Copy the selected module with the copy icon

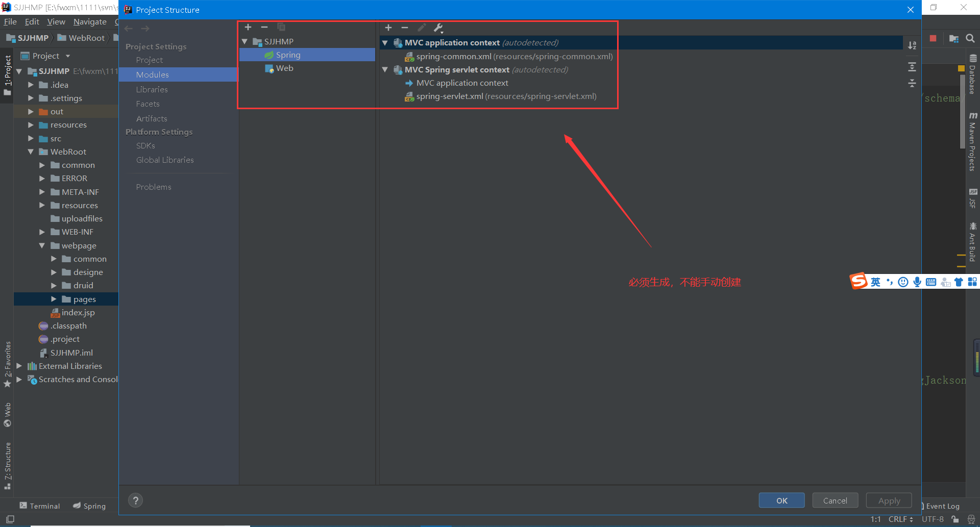point(281,27)
